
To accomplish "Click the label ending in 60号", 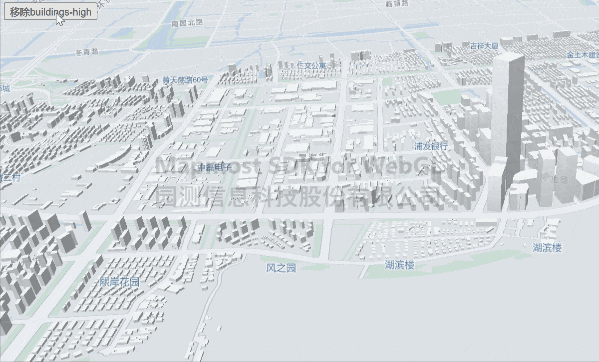I will (x=185, y=80).
